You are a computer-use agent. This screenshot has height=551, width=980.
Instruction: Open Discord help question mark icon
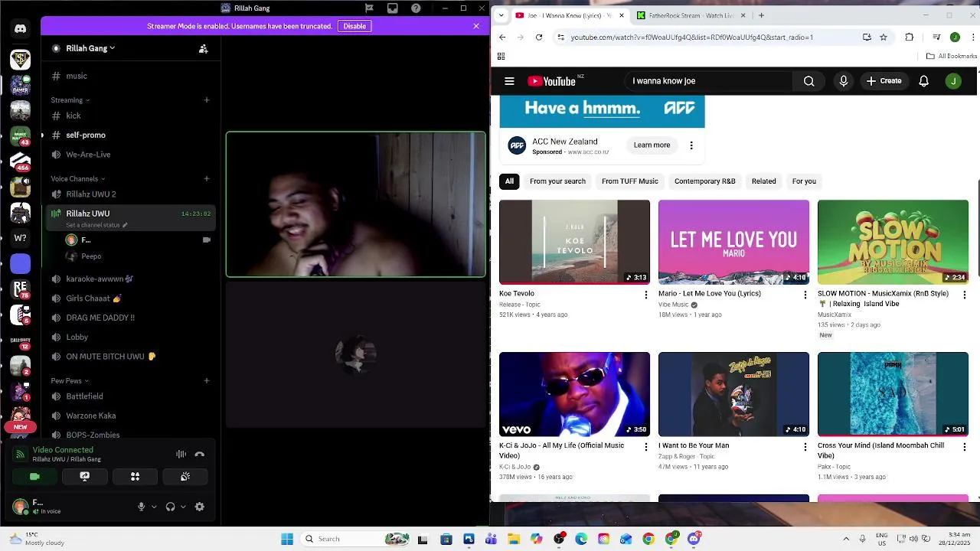pyautogui.click(x=416, y=8)
